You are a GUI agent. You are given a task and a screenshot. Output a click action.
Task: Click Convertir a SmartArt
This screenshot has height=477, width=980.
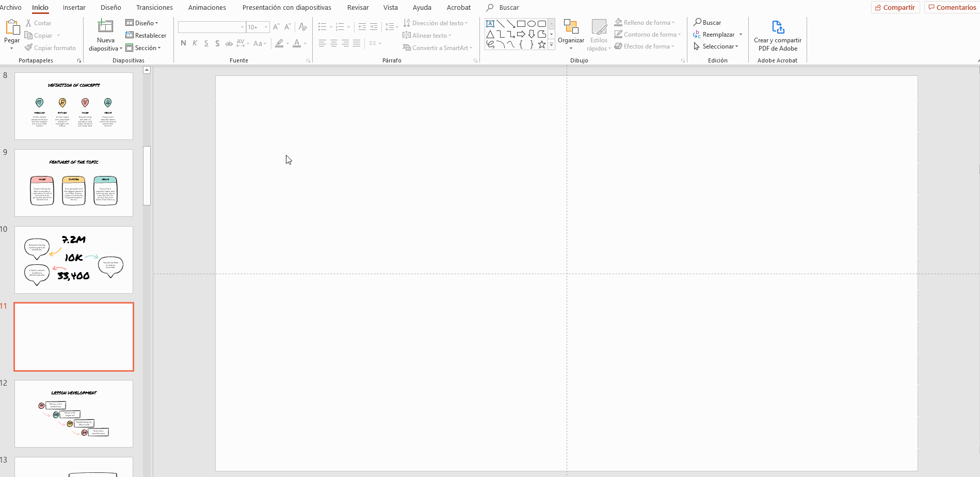click(x=438, y=48)
